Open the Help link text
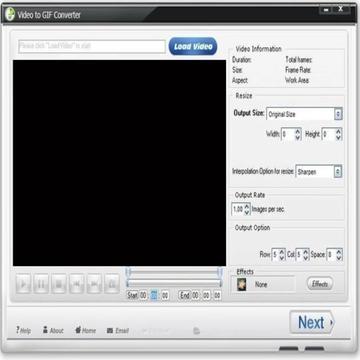Image resolution: width=360 pixels, height=360 pixels. tap(25, 331)
